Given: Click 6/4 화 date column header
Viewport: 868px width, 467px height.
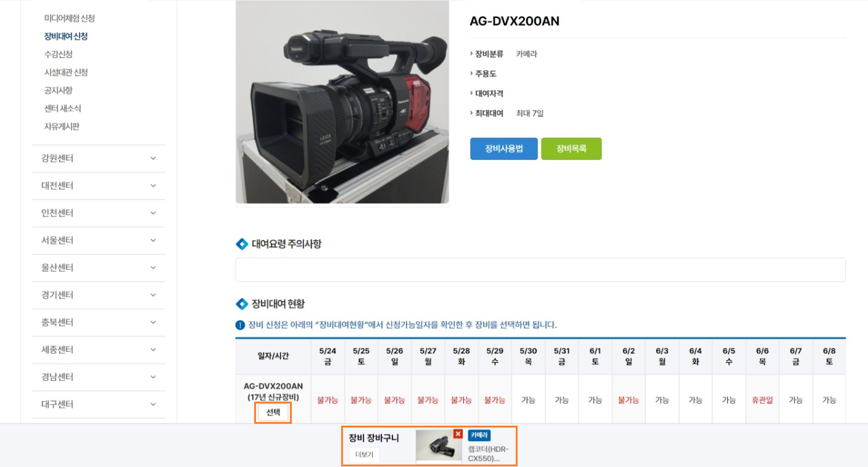Looking at the screenshot, I should coord(695,356).
